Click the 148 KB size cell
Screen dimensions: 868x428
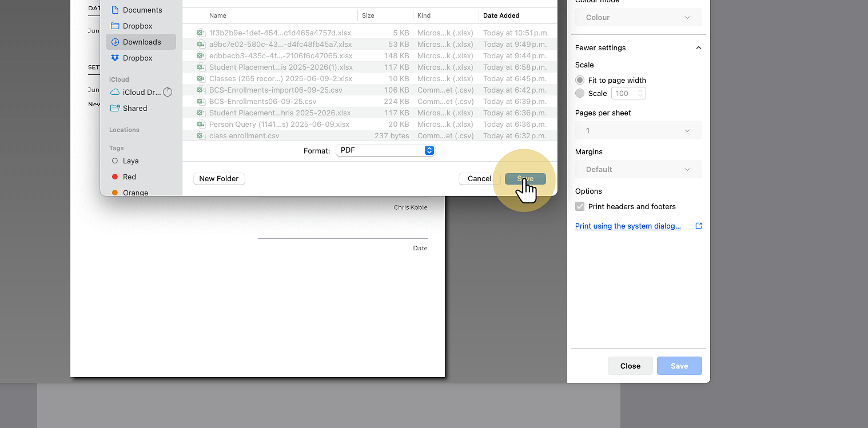[396, 55]
